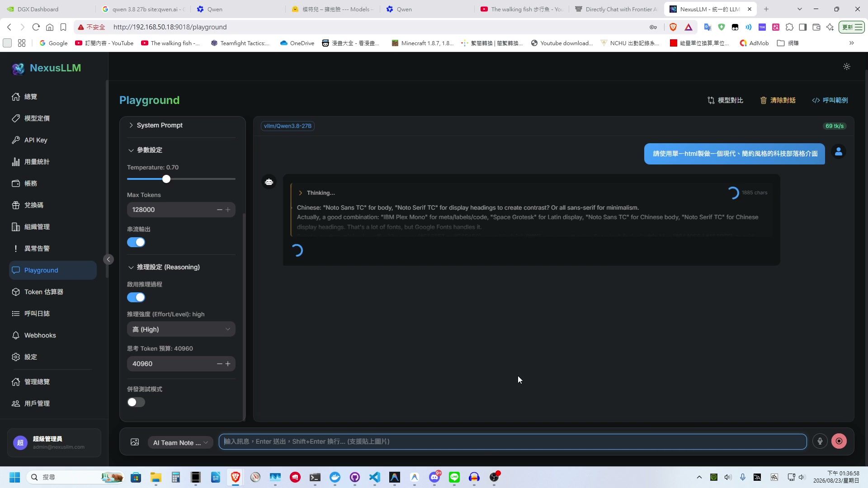Open organization management (組織管理) page
The width and height of the screenshot is (868, 488).
[53, 227]
